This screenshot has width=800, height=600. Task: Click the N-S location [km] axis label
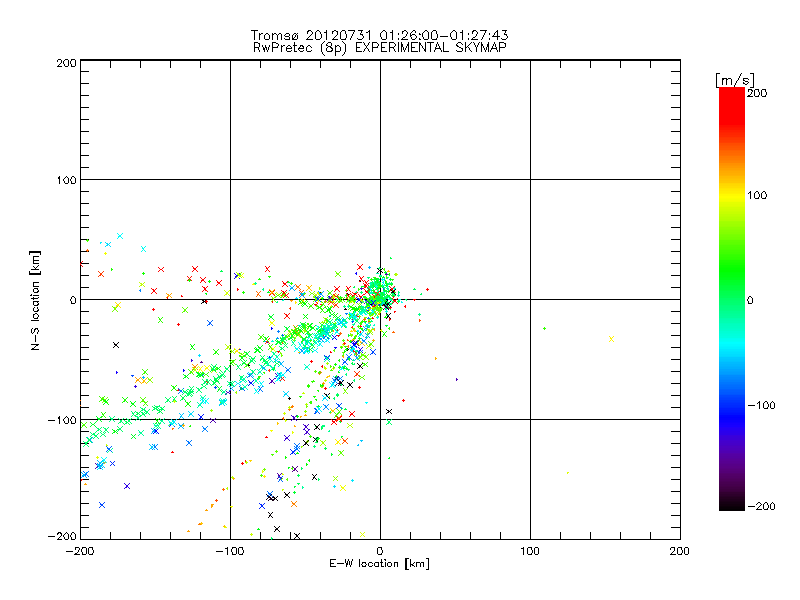click(x=37, y=299)
